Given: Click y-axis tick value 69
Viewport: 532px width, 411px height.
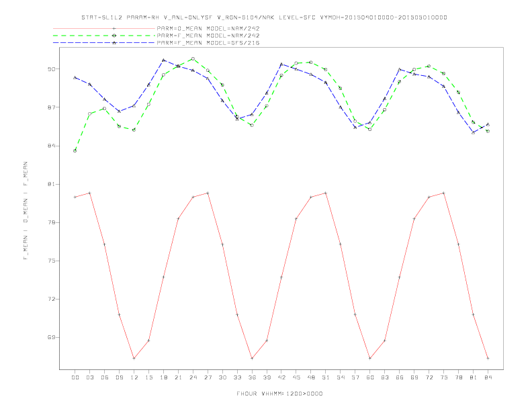Looking at the screenshot, I should 51,337.
